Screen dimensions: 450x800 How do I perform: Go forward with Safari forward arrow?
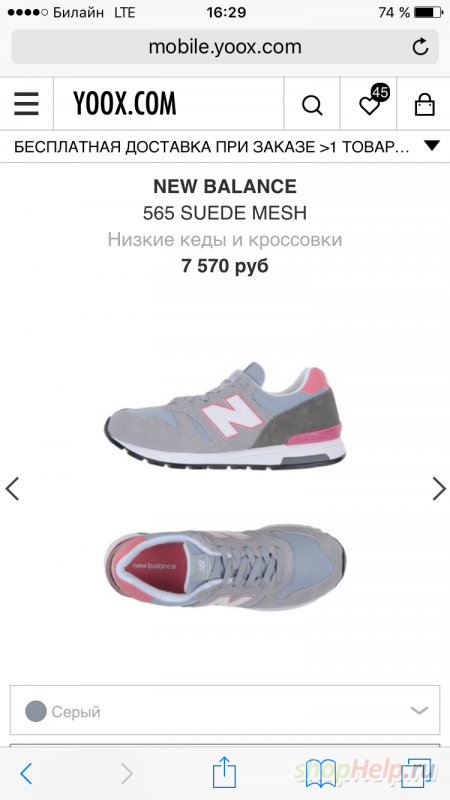[127, 774]
